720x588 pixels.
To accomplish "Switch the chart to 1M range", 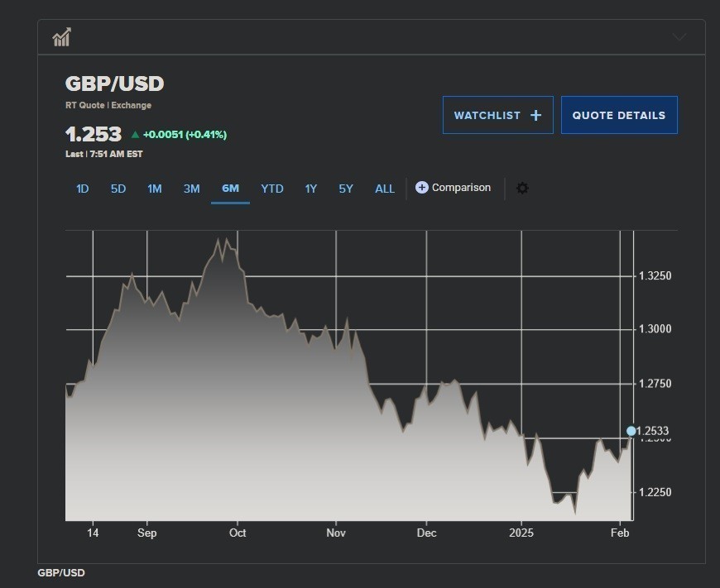I will coord(155,189).
